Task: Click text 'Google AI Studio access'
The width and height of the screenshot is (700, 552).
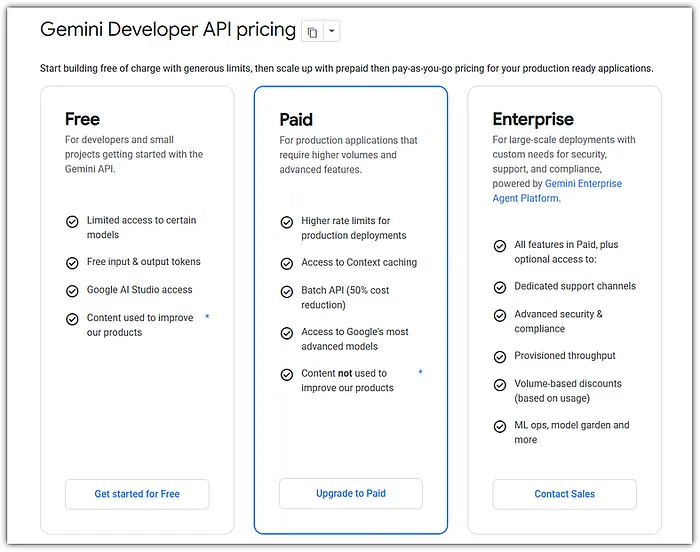Action: [140, 290]
